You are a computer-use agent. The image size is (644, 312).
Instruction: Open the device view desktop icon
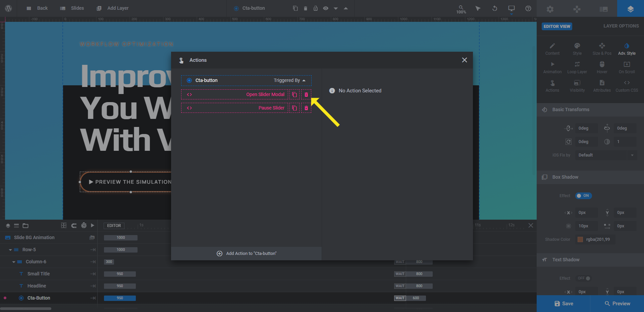tap(512, 8)
